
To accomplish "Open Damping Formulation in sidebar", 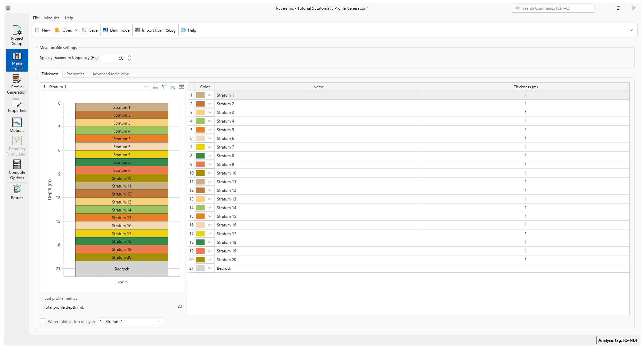I will [17, 146].
